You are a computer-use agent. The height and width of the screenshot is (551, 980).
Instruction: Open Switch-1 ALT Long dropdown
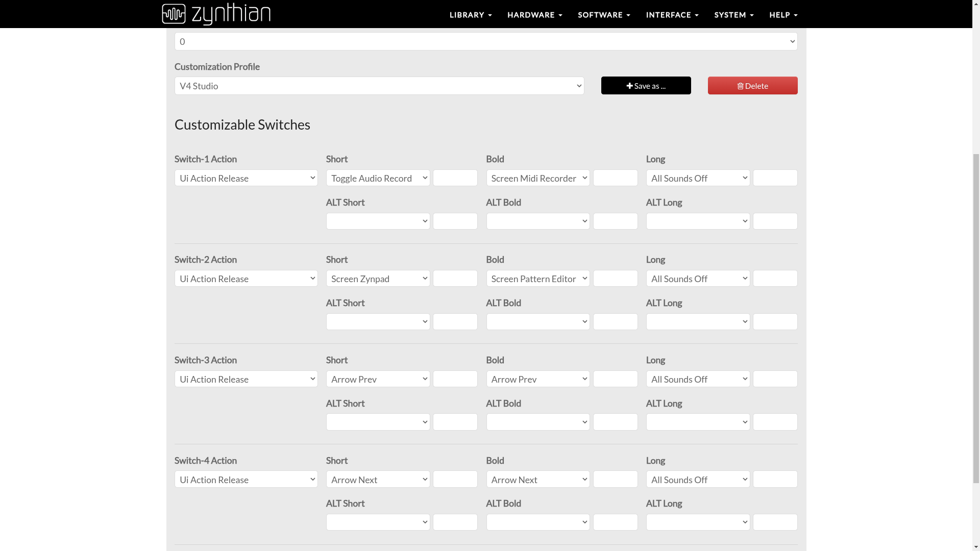pos(698,221)
